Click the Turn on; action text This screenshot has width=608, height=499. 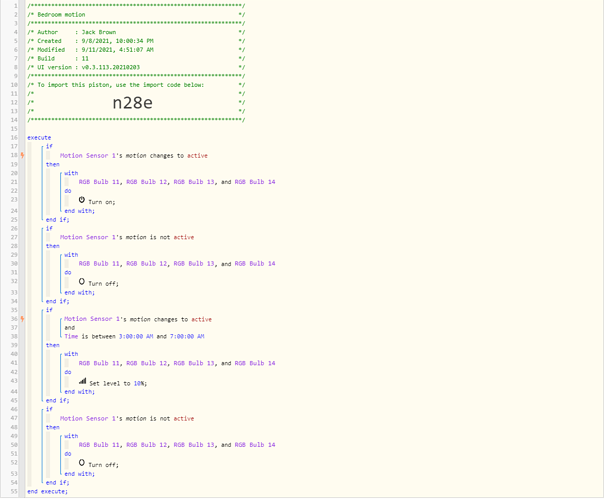pyautogui.click(x=102, y=202)
